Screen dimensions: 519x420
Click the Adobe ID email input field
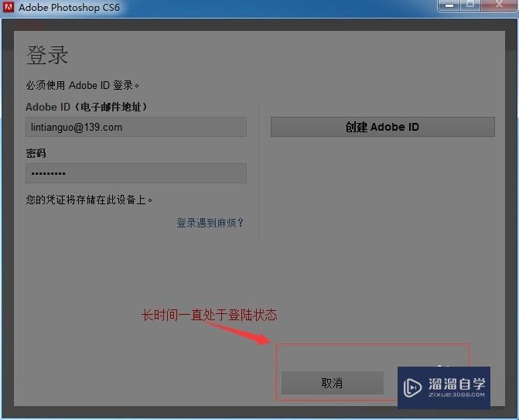(x=136, y=127)
